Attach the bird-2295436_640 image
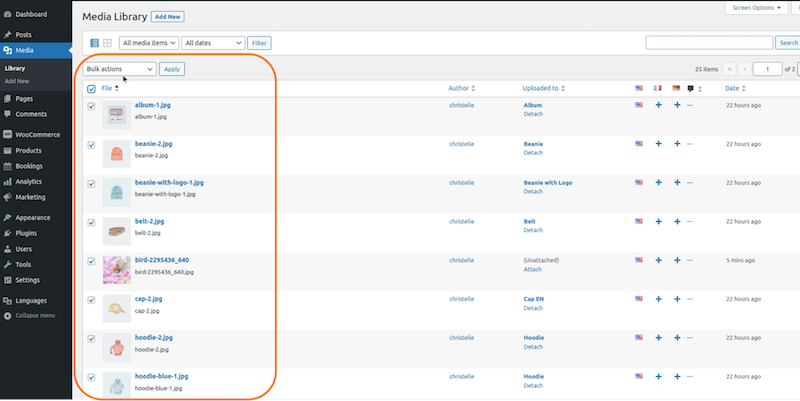 point(533,269)
